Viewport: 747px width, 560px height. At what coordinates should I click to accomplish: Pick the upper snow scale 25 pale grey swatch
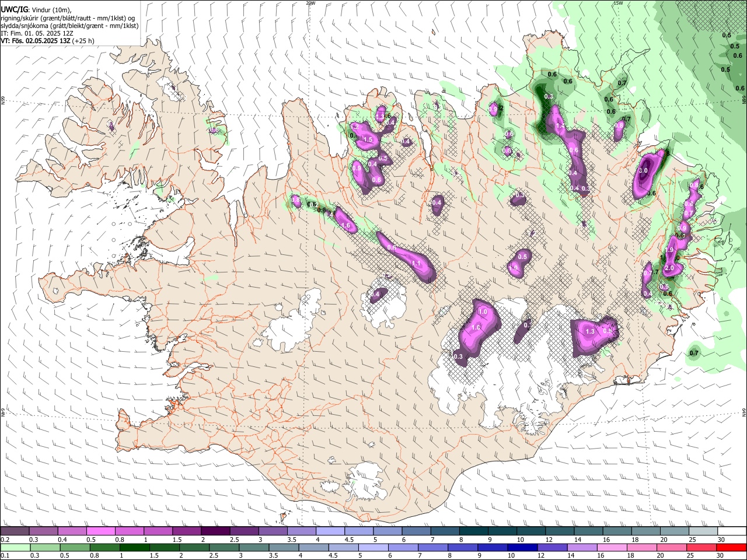704,531
